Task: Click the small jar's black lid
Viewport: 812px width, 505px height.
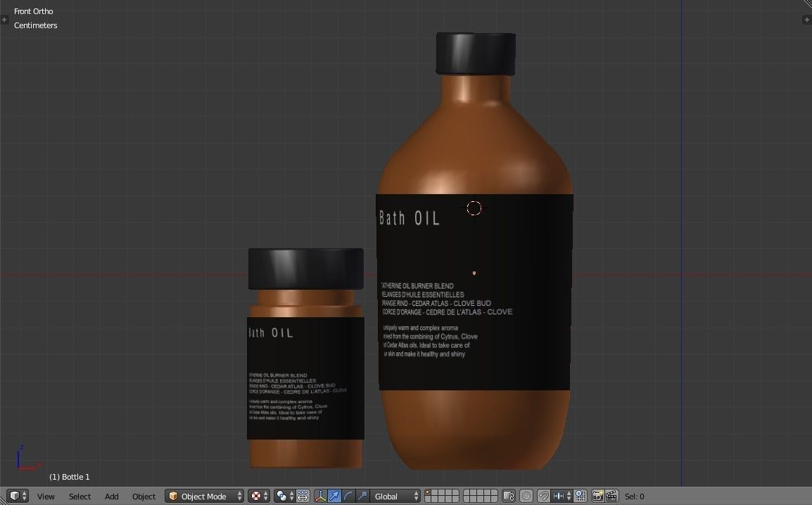Action: [305, 269]
